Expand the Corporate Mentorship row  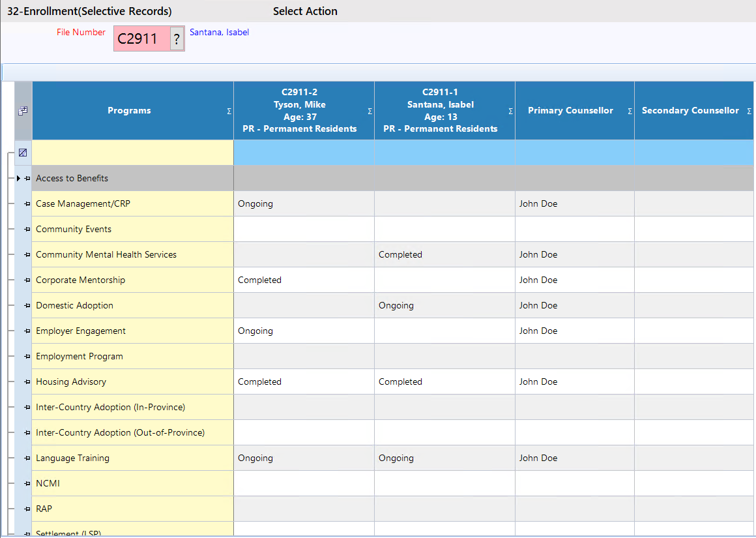click(x=27, y=280)
